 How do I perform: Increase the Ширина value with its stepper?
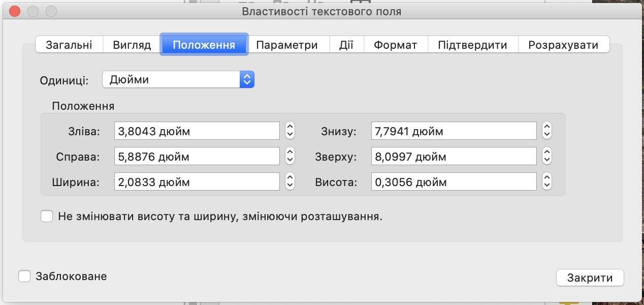[289, 178]
